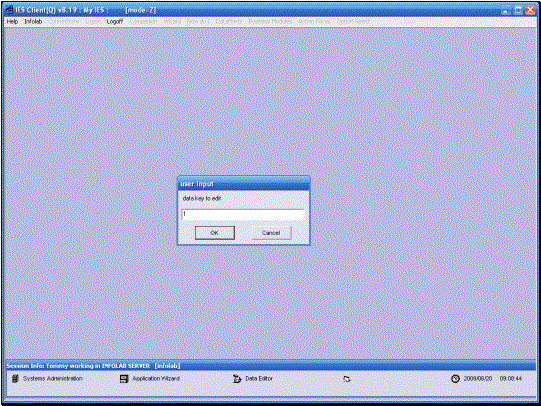Cancel the user input dialog
This screenshot has height=406, width=541.
(271, 233)
